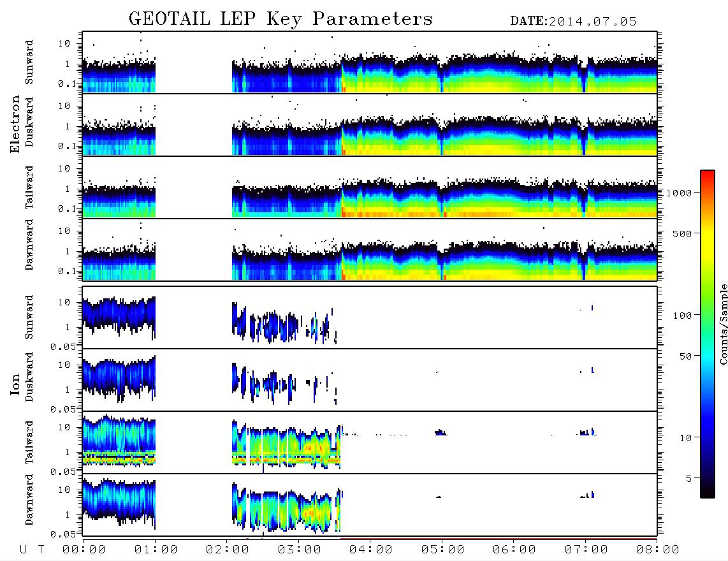Click the "500" color bar tick value
This screenshot has height=561, width=728.
click(682, 233)
